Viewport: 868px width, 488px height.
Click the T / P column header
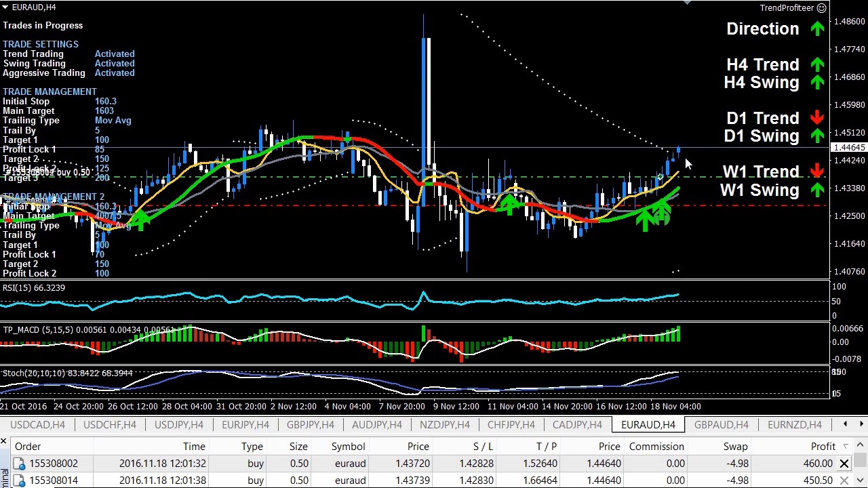pyautogui.click(x=546, y=447)
